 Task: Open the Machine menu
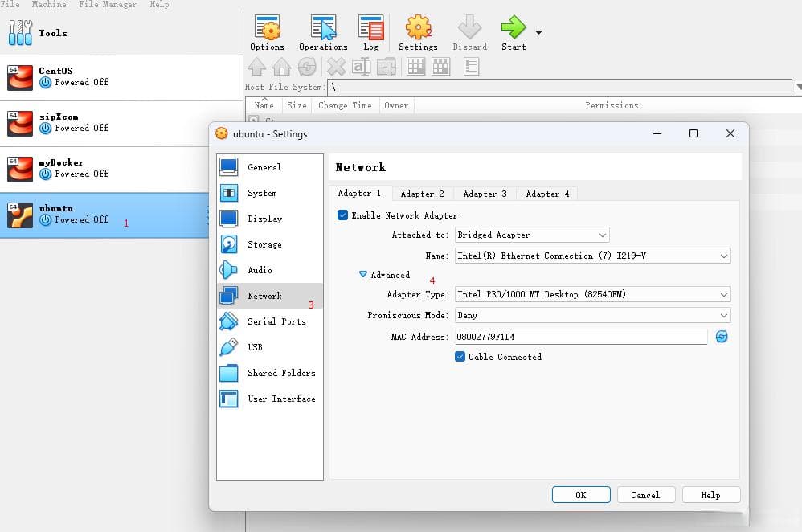pyautogui.click(x=49, y=4)
